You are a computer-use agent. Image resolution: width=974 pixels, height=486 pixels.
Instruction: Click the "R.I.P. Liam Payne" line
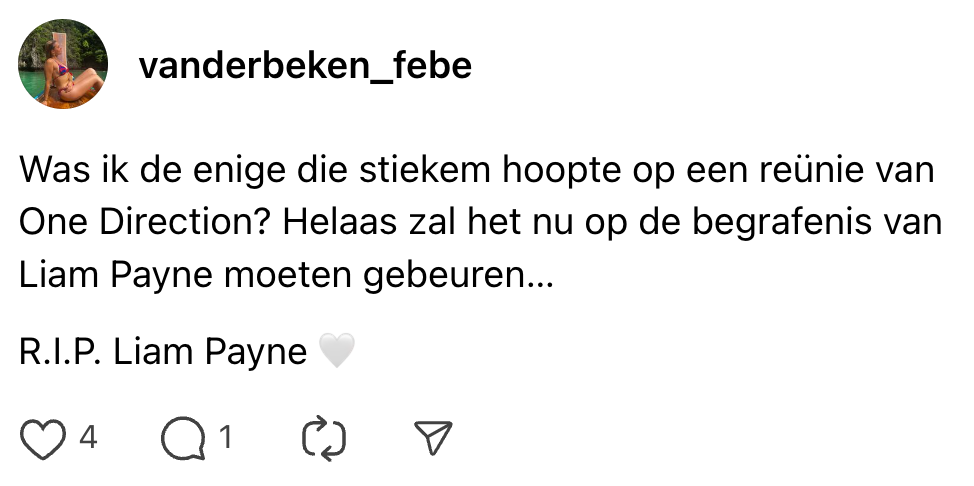click(x=163, y=352)
